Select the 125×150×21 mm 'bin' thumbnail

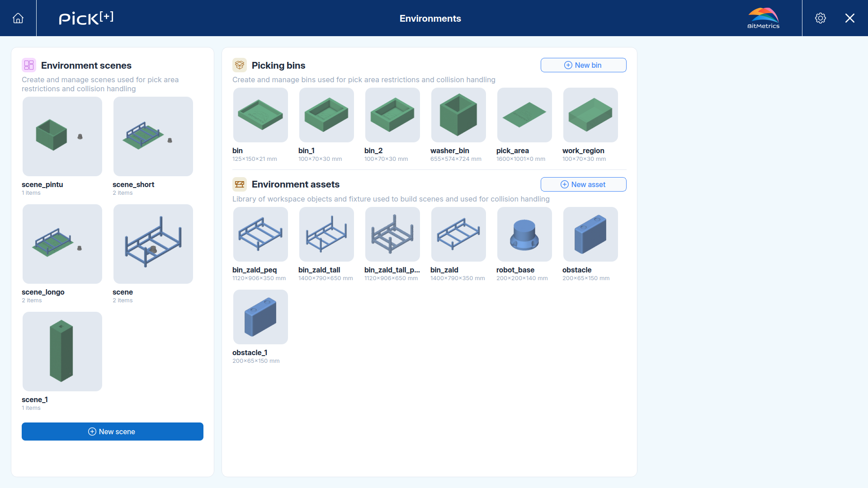tap(260, 115)
